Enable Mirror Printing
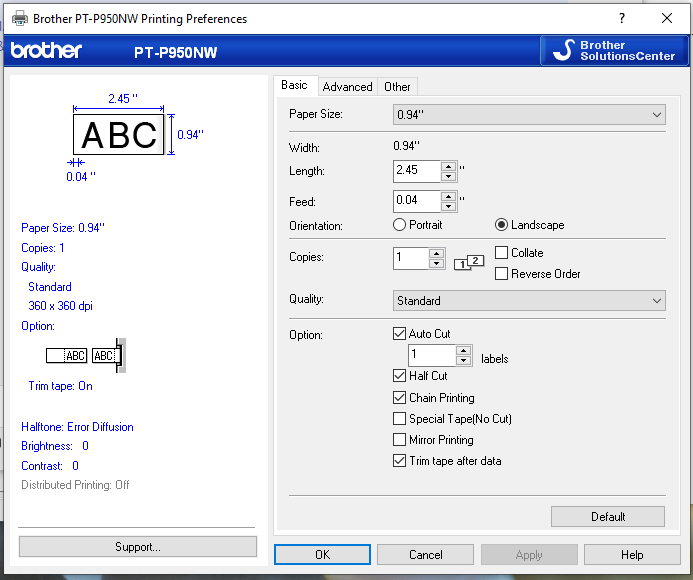The image size is (693, 580). (399, 439)
